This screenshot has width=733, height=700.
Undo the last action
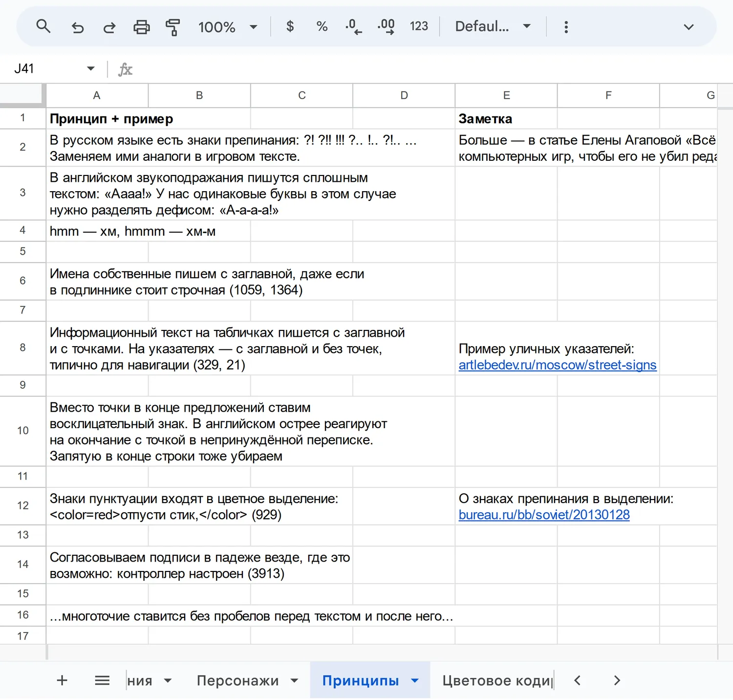(x=77, y=27)
